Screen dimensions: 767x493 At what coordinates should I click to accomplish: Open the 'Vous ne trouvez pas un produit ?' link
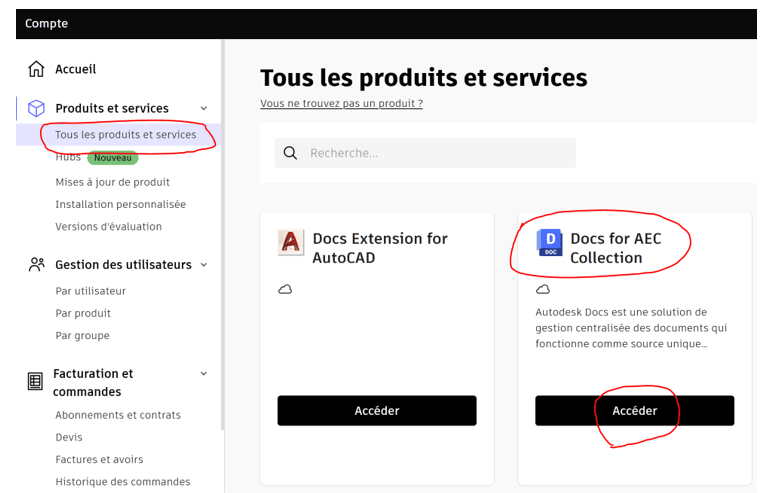(341, 103)
